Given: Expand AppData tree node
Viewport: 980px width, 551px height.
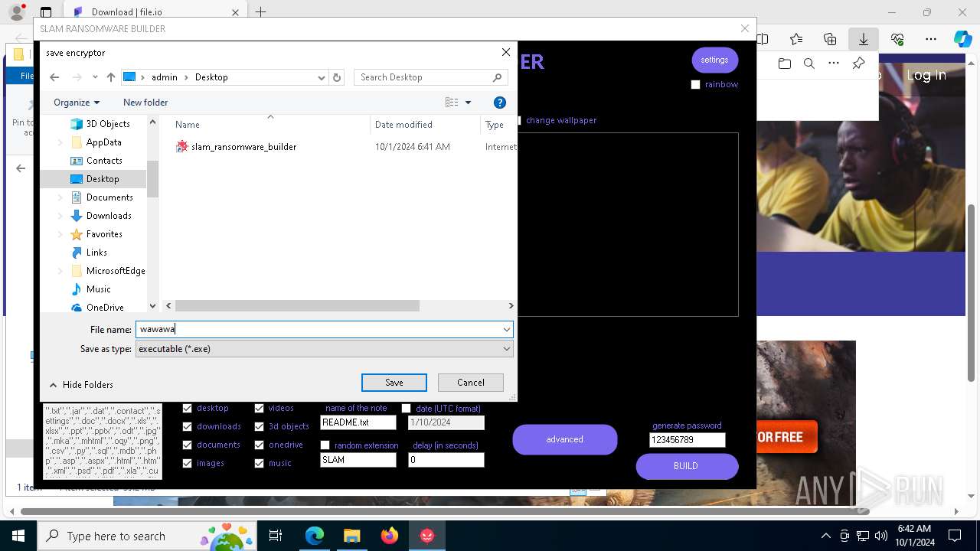Looking at the screenshot, I should click(x=60, y=142).
